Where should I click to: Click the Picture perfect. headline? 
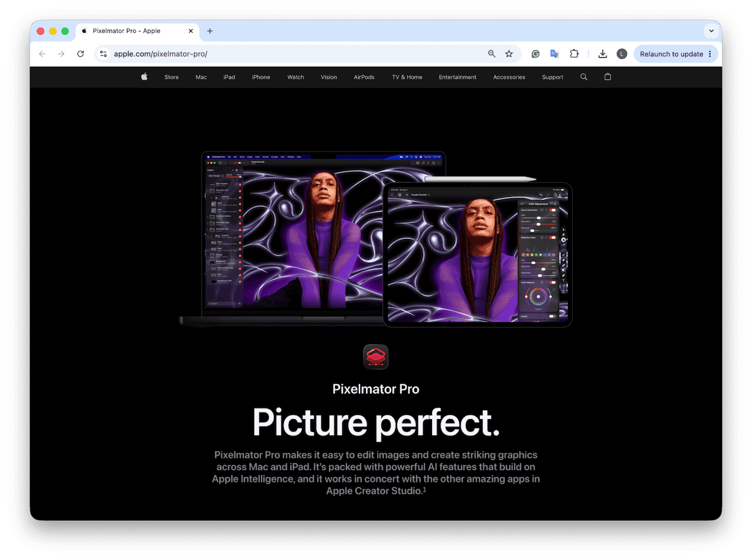(376, 422)
